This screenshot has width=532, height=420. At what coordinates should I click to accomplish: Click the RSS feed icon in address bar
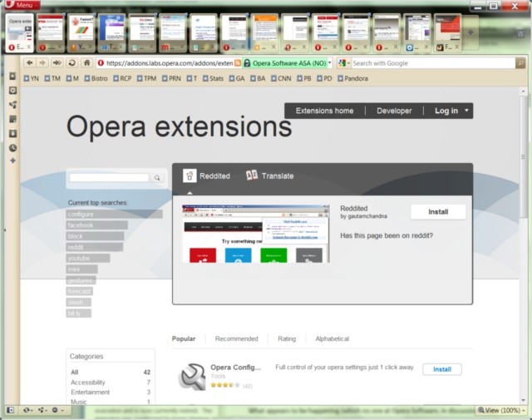(238, 63)
